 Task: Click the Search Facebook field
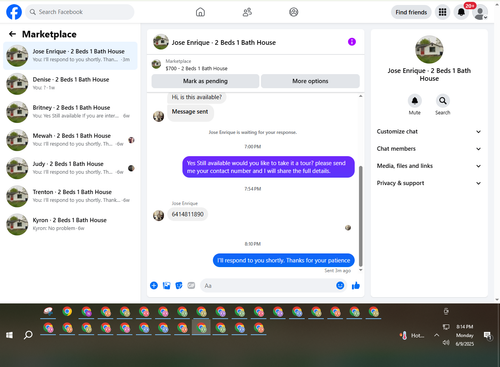tap(80, 12)
